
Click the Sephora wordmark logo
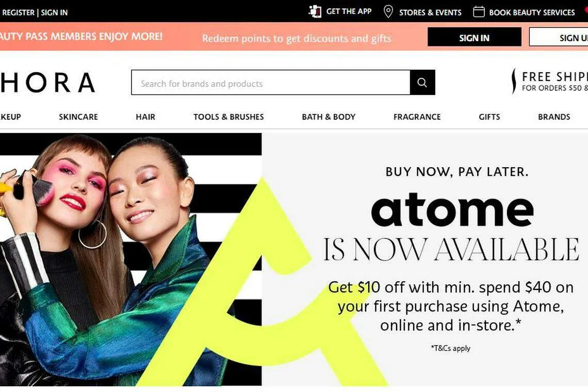(x=47, y=83)
